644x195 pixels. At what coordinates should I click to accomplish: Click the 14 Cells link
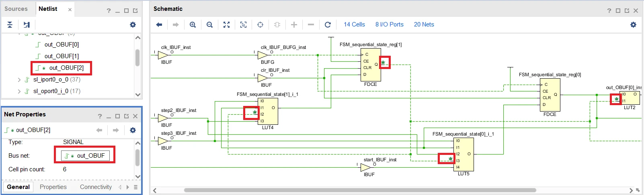(x=354, y=24)
